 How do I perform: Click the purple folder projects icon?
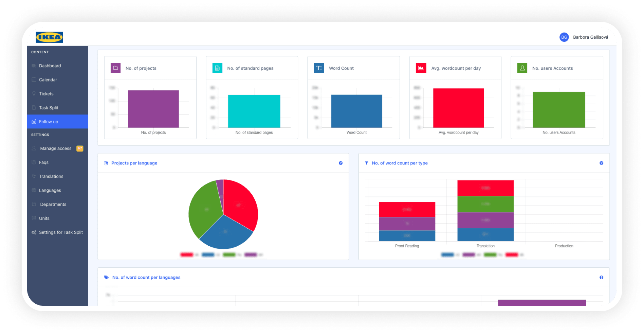(x=115, y=68)
